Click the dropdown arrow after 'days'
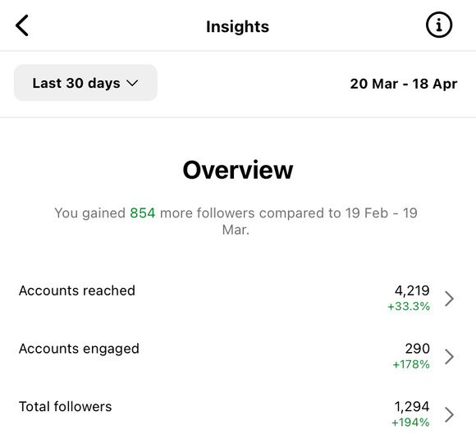The height and width of the screenshot is (448, 476). coord(132,83)
